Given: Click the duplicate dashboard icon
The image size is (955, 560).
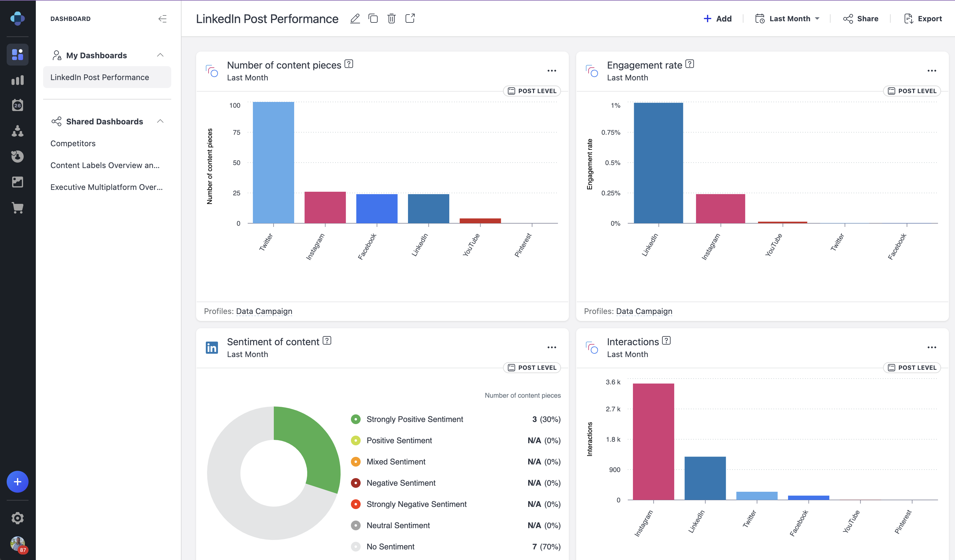Looking at the screenshot, I should (373, 19).
